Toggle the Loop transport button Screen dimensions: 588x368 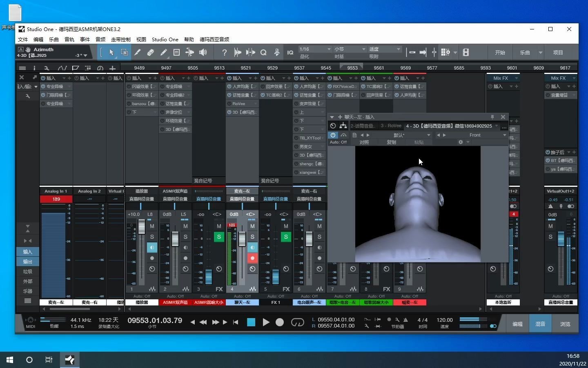pos(298,322)
